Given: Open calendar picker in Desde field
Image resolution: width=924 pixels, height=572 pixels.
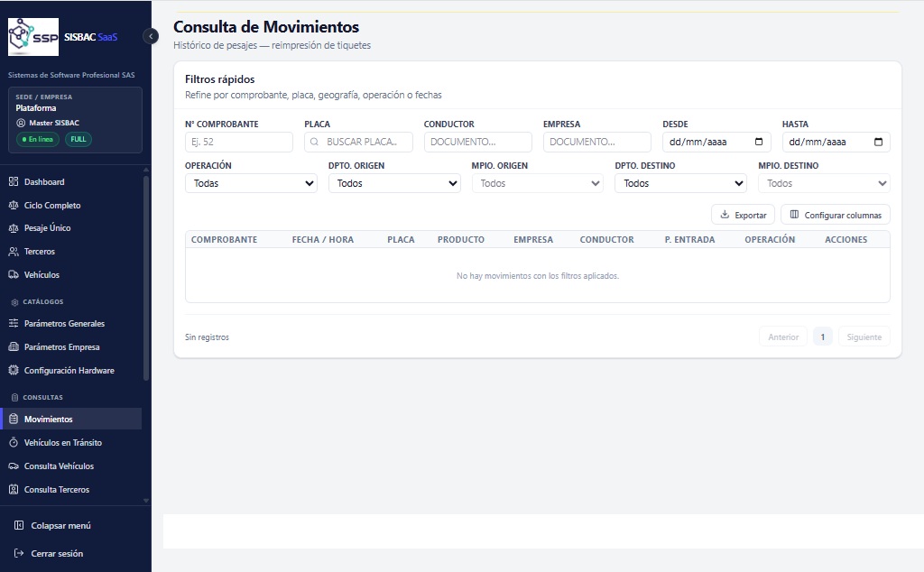Looking at the screenshot, I should tap(759, 142).
